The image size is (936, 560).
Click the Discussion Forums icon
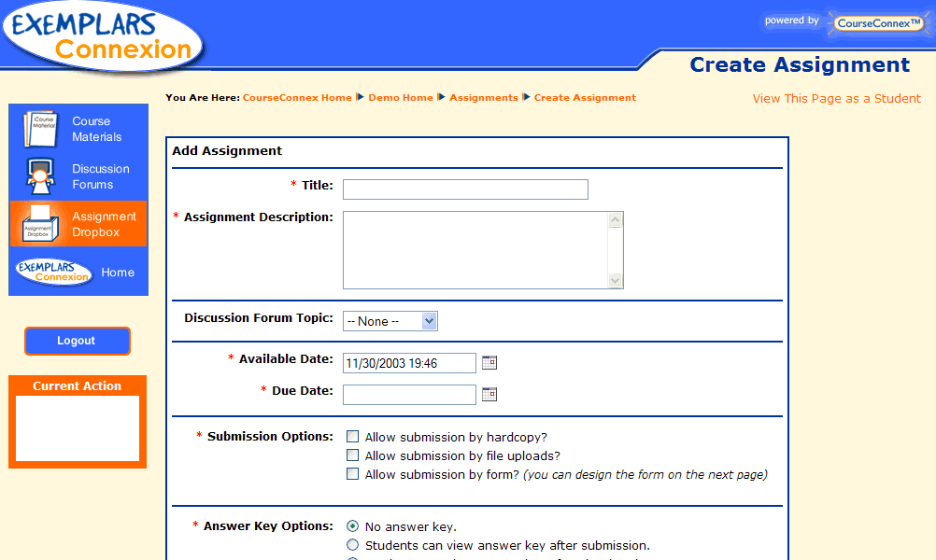tap(40, 176)
